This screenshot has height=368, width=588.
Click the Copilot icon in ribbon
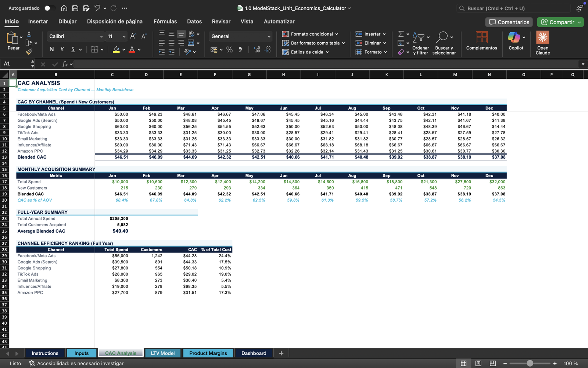click(514, 37)
